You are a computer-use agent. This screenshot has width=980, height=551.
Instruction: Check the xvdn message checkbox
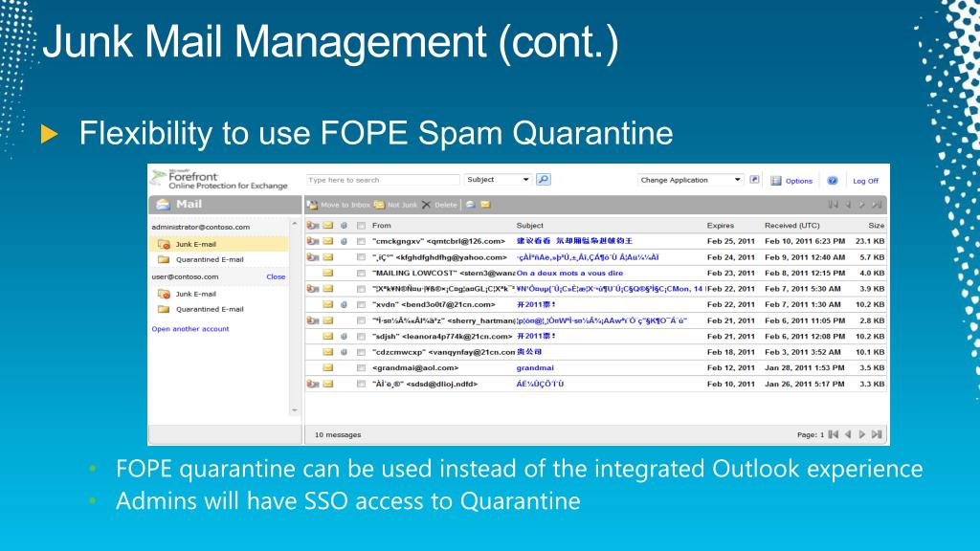[x=361, y=304]
